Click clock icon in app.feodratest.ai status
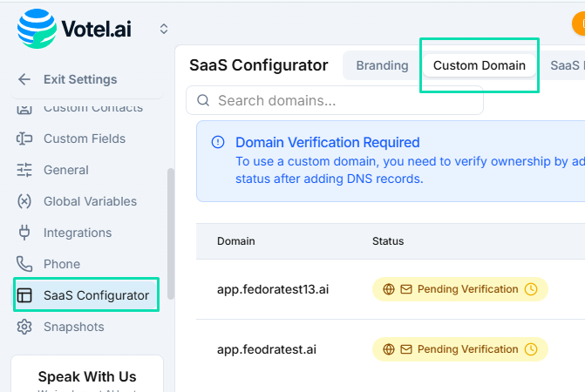 531,349
